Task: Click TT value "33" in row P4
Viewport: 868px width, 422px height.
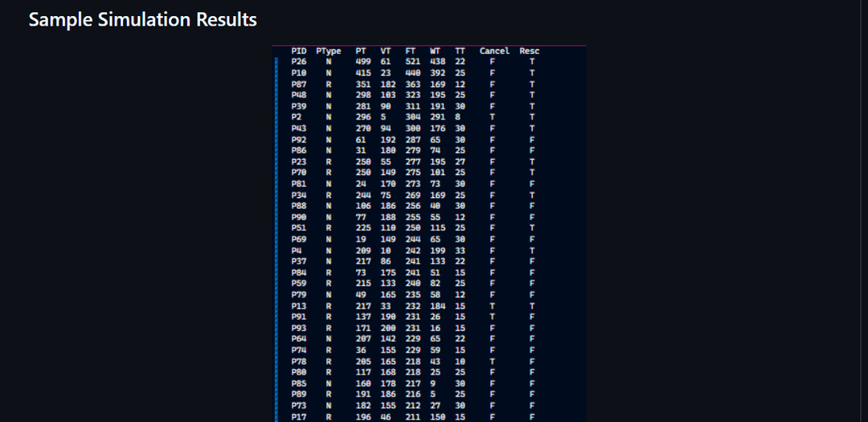Action: (460, 250)
